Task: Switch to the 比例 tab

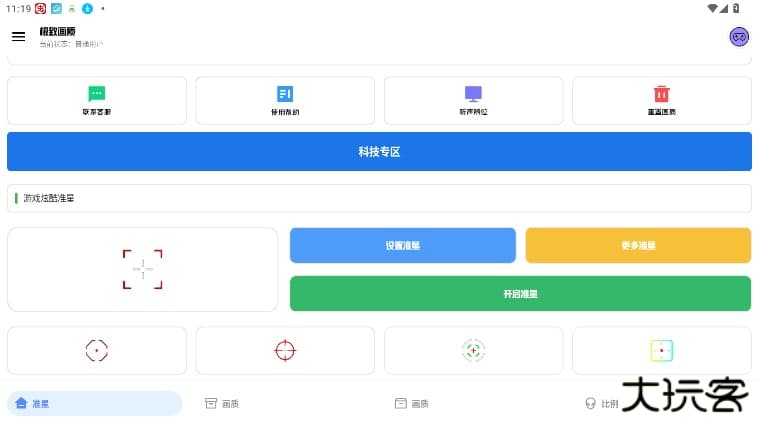Action: point(602,403)
